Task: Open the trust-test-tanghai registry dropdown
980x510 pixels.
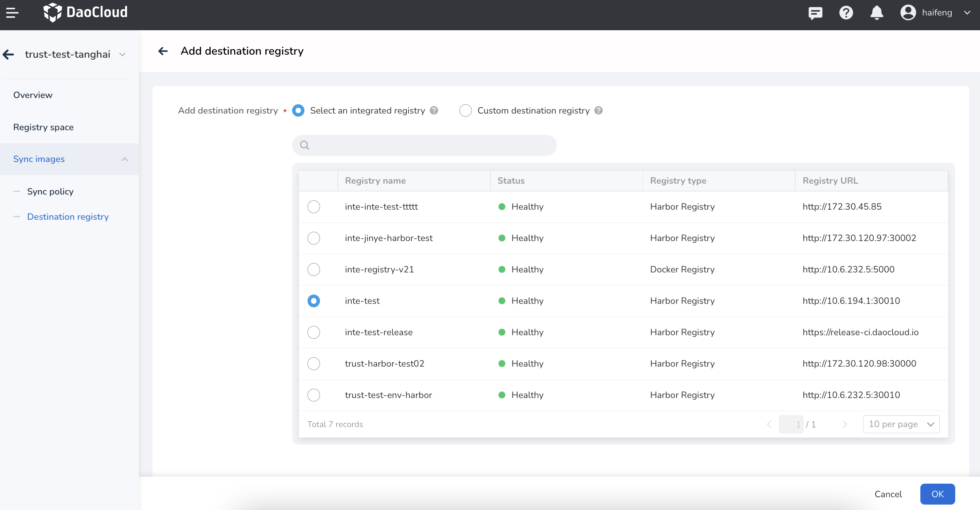Action: [x=122, y=54]
